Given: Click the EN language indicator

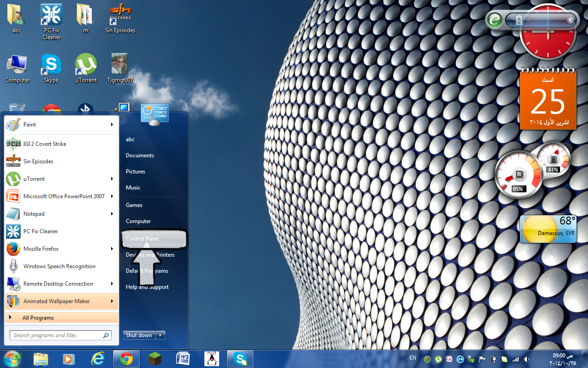Looking at the screenshot, I should tap(413, 358).
